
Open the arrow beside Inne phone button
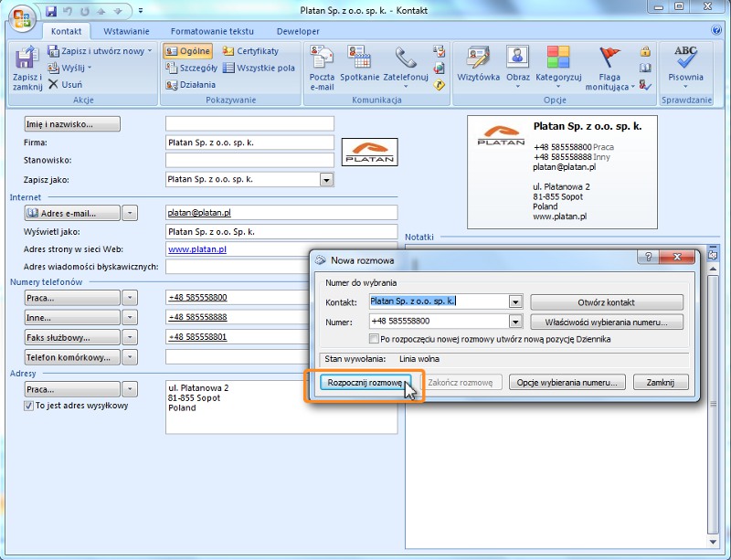point(130,318)
